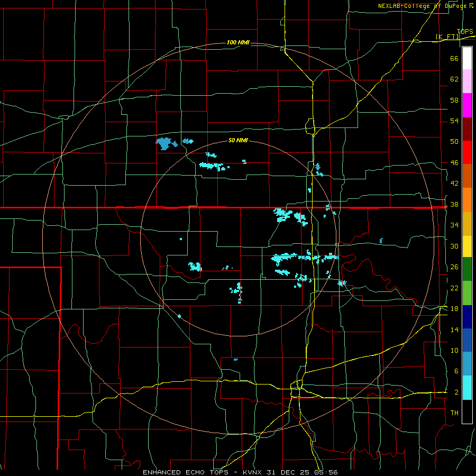The width and height of the screenshot is (476, 476).
Task: Click the '58' legend value
Action: tap(454, 100)
